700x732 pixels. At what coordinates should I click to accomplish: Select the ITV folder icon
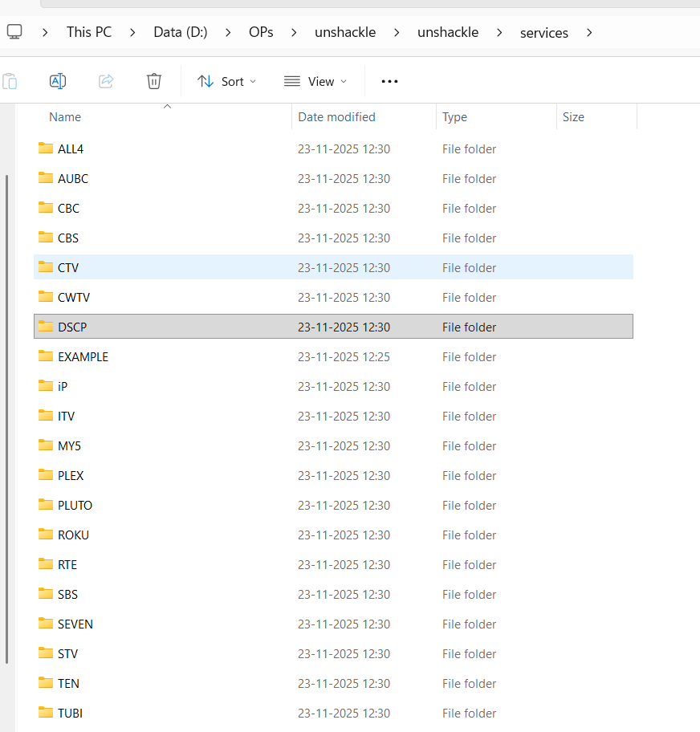pyautogui.click(x=46, y=416)
